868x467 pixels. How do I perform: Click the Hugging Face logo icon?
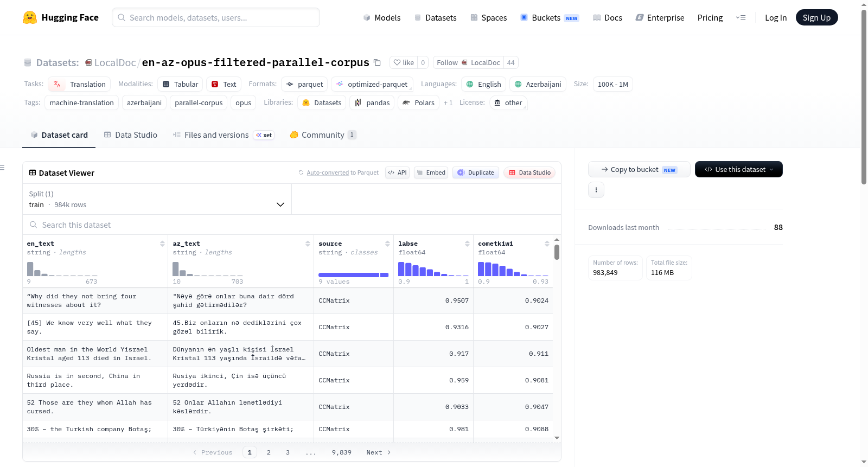pyautogui.click(x=30, y=17)
